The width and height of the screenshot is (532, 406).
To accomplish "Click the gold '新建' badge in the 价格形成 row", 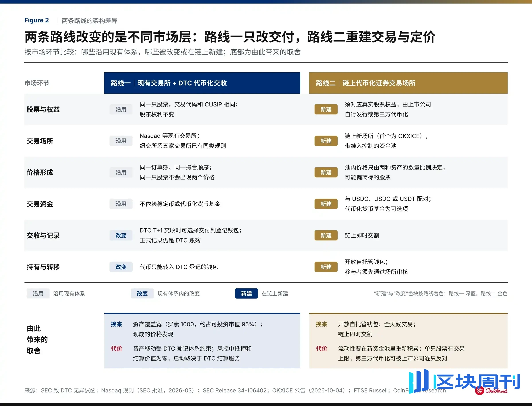I will coord(326,172).
